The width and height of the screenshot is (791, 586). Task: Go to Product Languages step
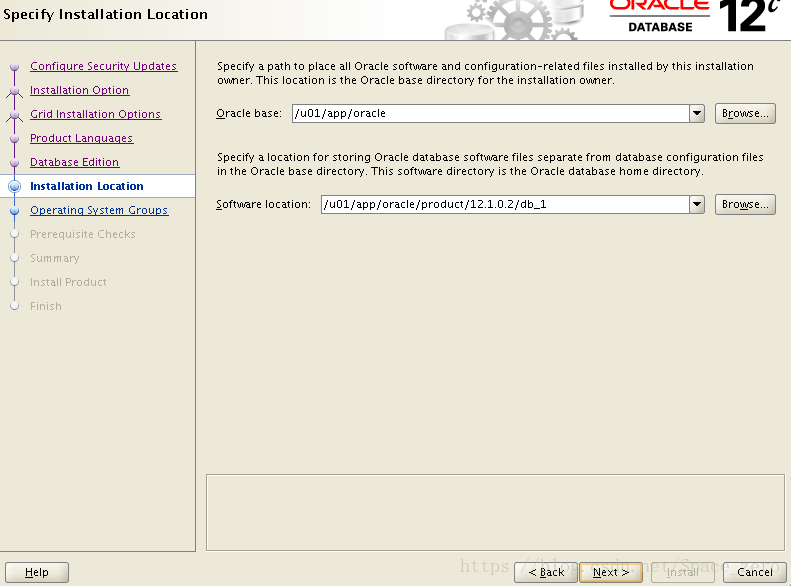pos(81,138)
